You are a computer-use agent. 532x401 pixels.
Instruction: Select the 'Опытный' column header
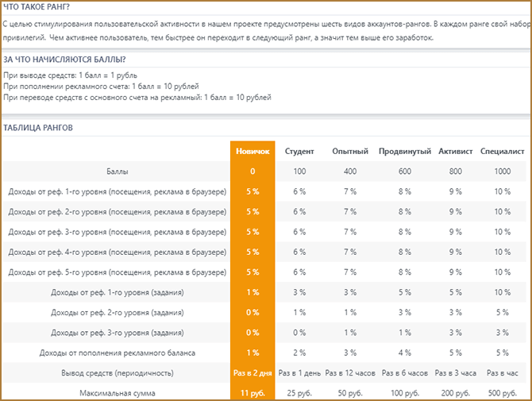click(350, 152)
